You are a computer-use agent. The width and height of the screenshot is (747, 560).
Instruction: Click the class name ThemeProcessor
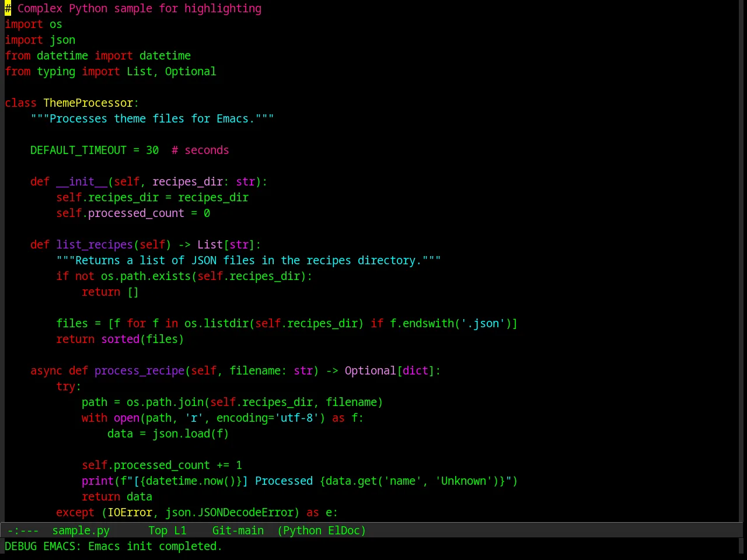pos(88,103)
